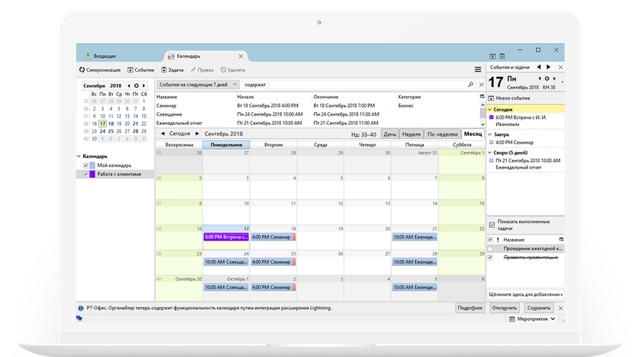Click the Подробнее button in notification bar

point(470,308)
